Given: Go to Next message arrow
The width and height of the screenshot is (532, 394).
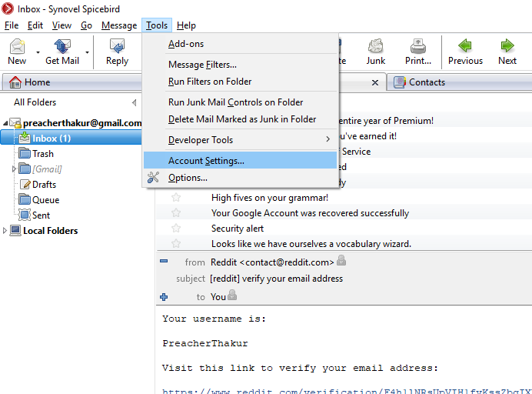Looking at the screenshot, I should [507, 46].
